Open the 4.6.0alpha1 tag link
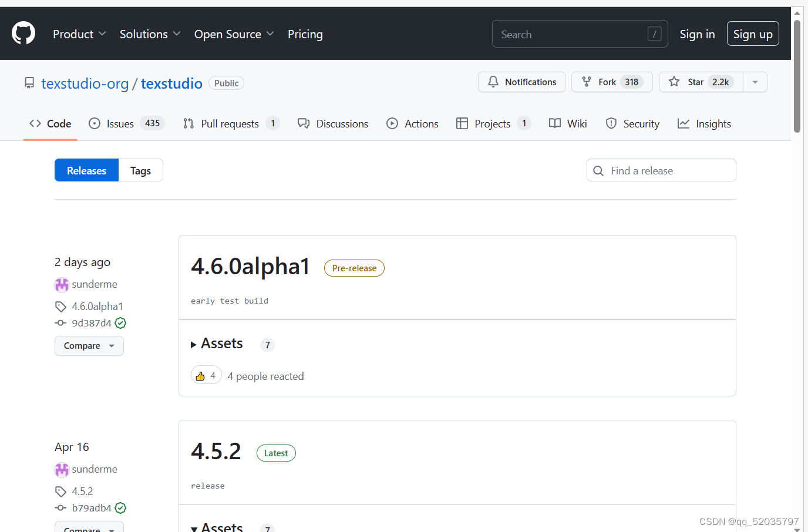808x532 pixels. click(x=97, y=307)
